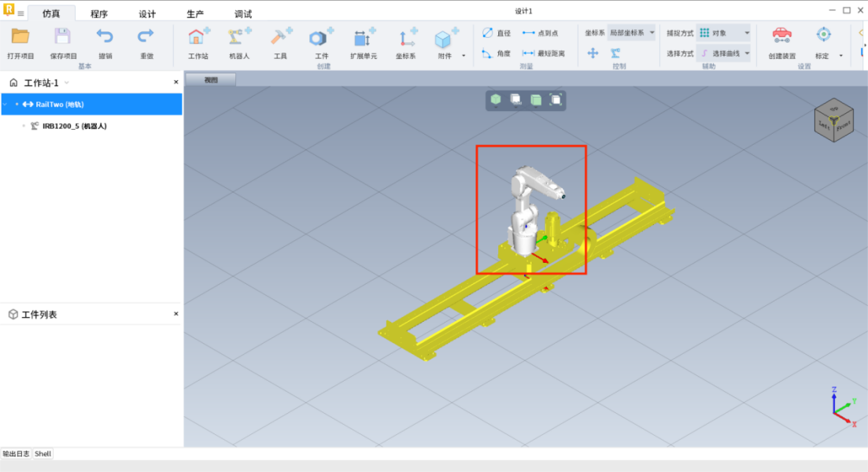Expand the 选择方式 选择曲线 dropdown
Image resolution: width=868 pixels, height=472 pixels.
point(724,53)
